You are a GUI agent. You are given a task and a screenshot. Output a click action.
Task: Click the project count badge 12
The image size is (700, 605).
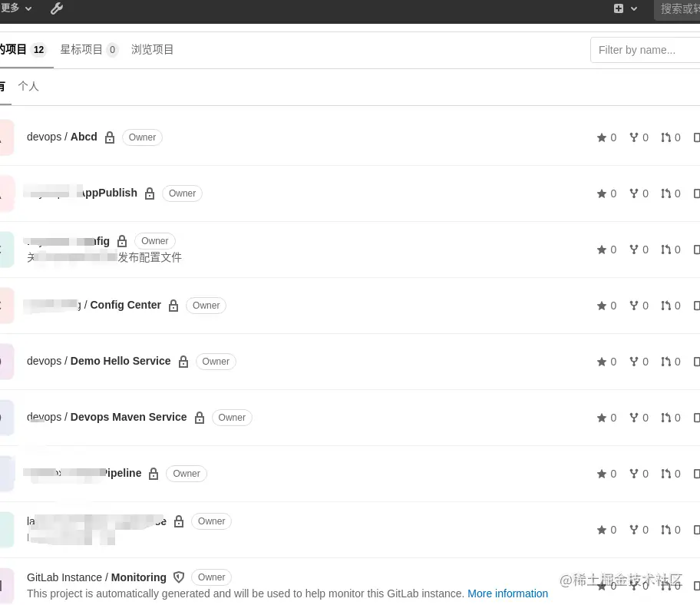[39, 50]
